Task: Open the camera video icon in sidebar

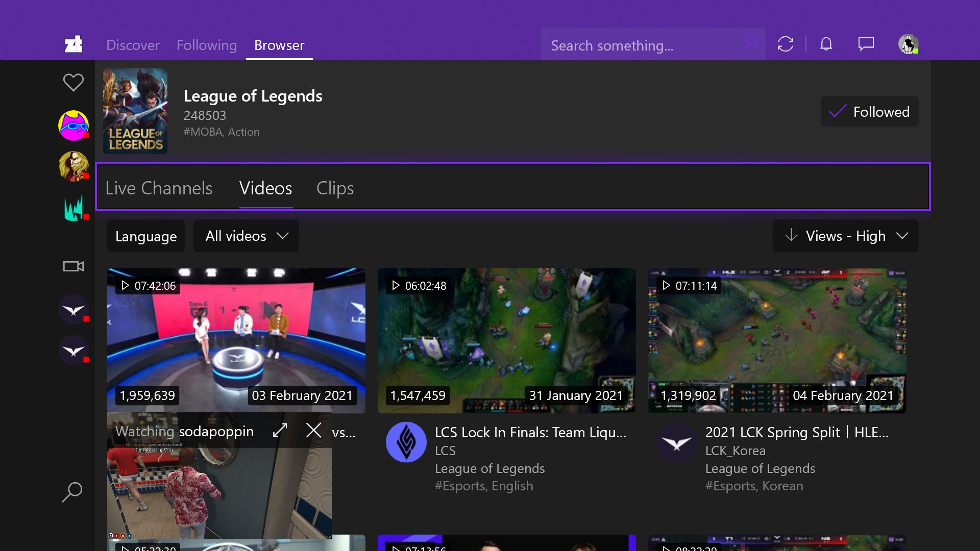Action: tap(73, 266)
